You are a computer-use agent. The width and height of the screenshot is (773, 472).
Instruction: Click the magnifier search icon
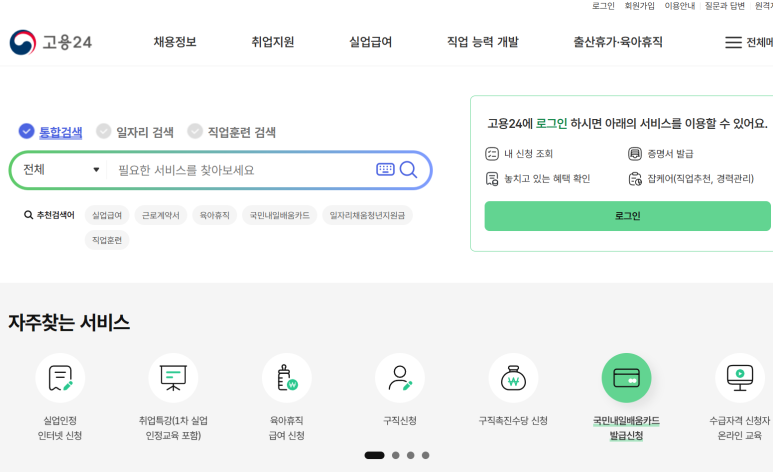click(x=408, y=170)
